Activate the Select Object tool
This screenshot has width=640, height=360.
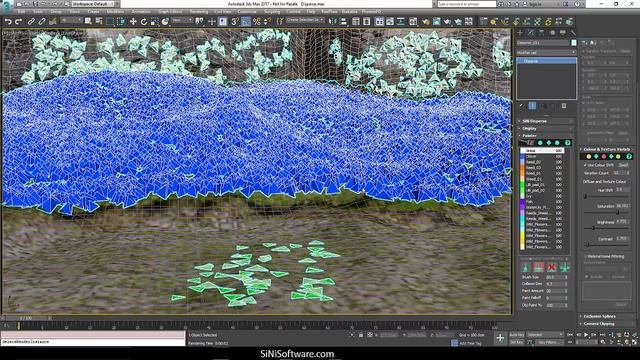click(88, 21)
